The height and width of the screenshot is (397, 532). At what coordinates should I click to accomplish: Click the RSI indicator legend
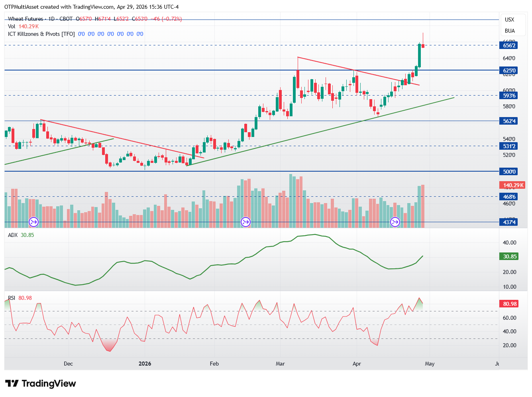20,298
